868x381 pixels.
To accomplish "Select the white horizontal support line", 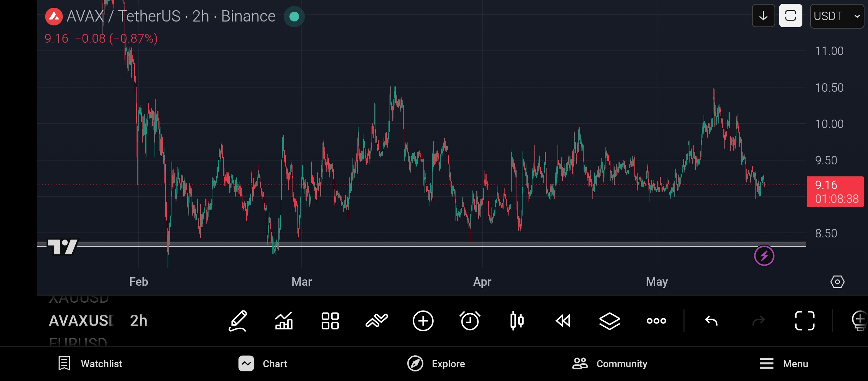I will 421,244.
